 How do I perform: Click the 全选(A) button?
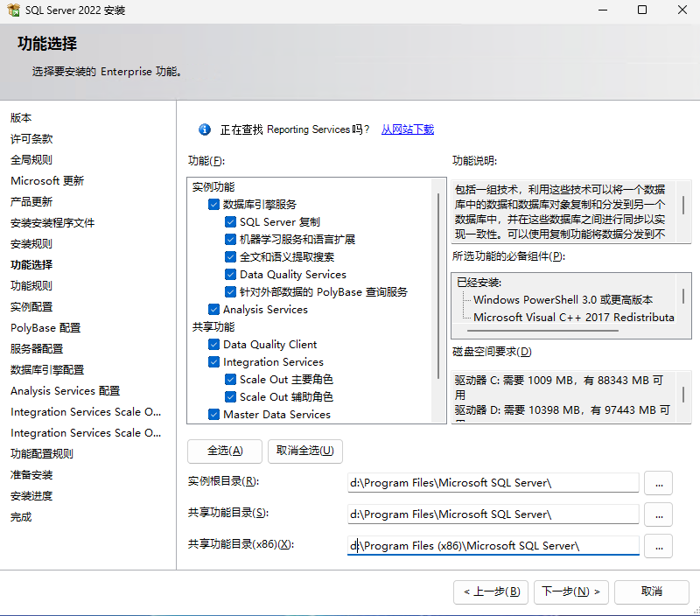coord(225,451)
